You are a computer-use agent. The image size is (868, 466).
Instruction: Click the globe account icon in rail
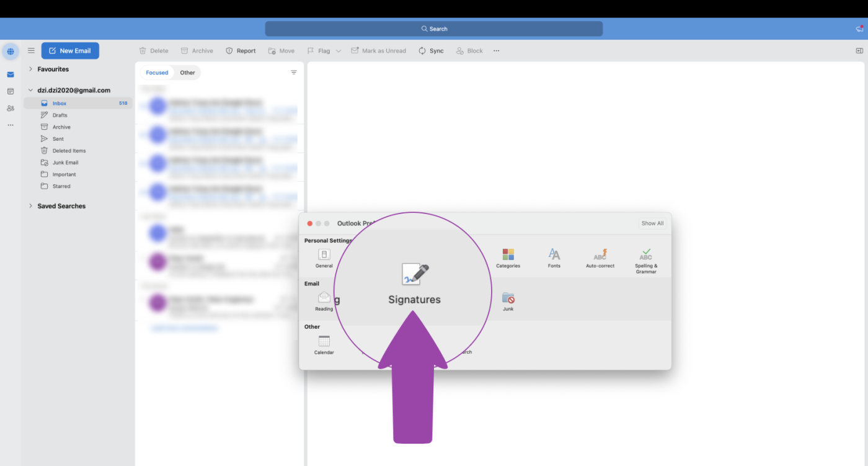11,52
